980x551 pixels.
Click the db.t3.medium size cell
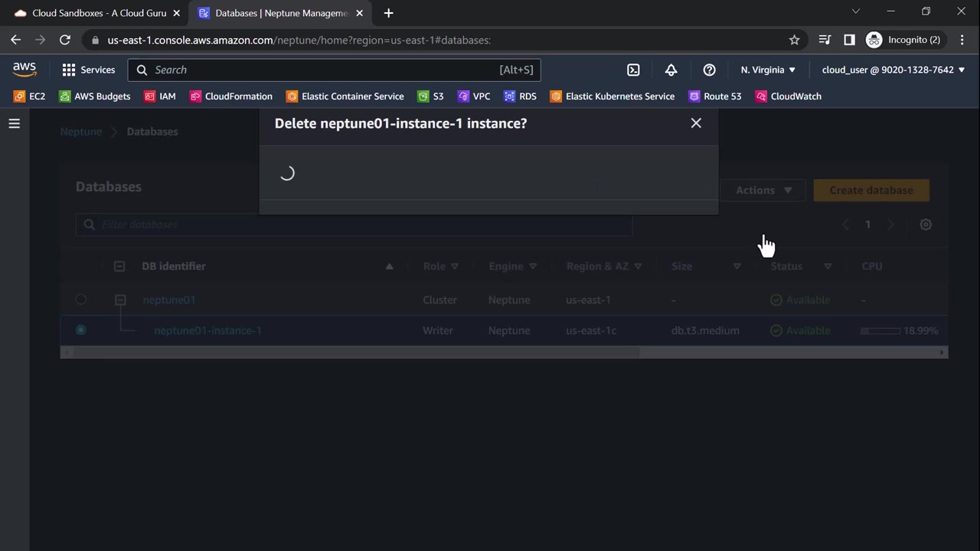pos(705,331)
